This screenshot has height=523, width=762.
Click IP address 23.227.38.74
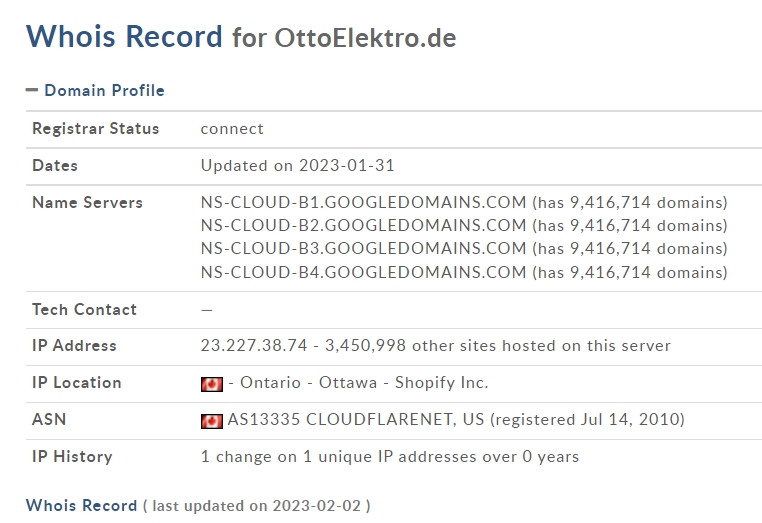point(254,346)
